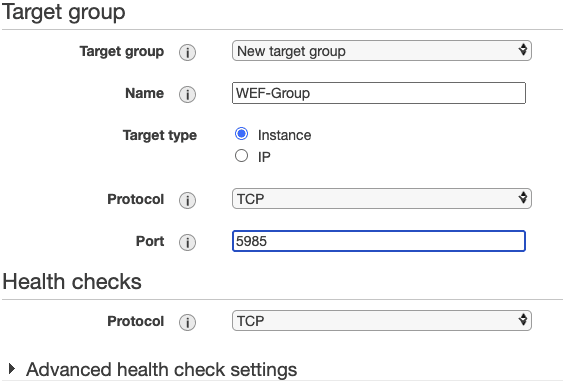Click info icon beside the Name field
The image size is (563, 391).
(187, 94)
